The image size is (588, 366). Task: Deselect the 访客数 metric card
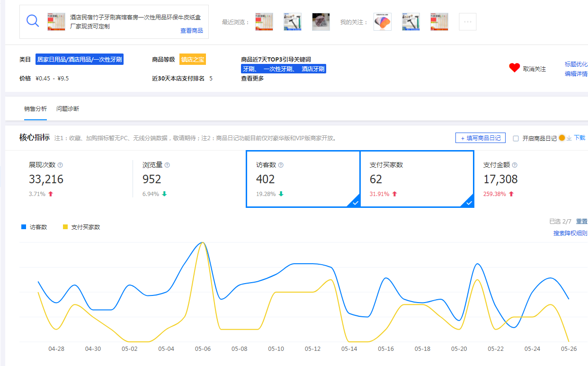click(x=303, y=179)
